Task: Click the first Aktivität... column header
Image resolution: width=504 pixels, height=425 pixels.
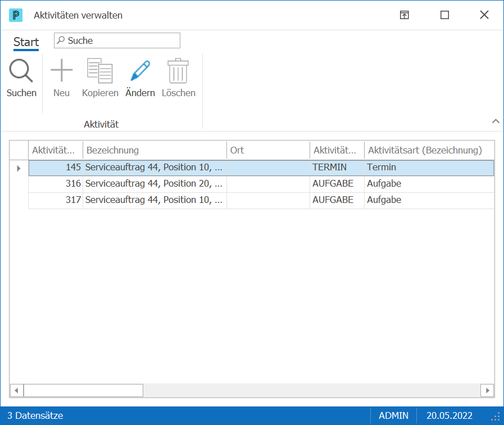Action: click(56, 150)
